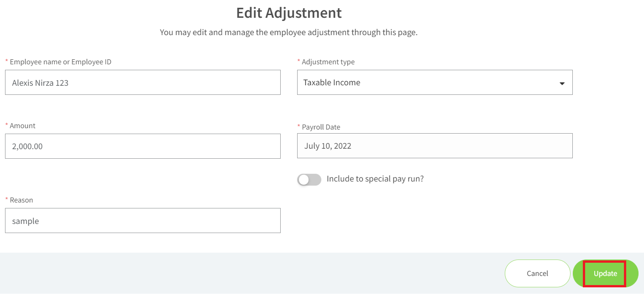Image resolution: width=644 pixels, height=296 pixels.
Task: Click the Reason field containing sample
Action: tap(142, 220)
